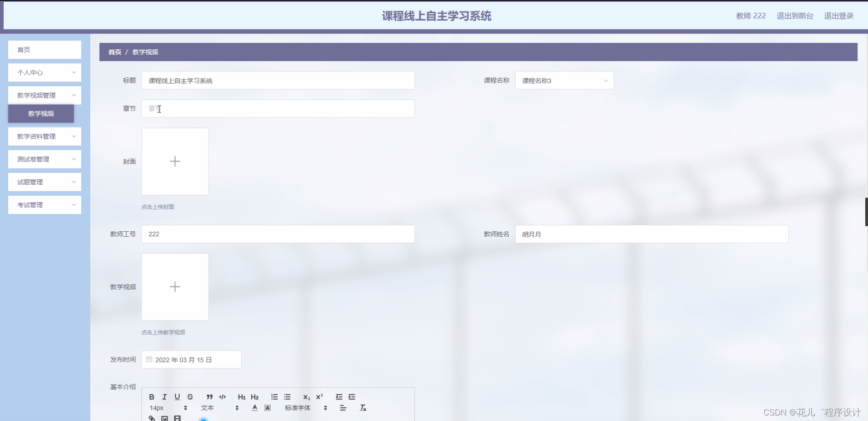This screenshot has width=868, height=421.
Task: Go to 首页 via breadcrumb
Action: tap(115, 52)
